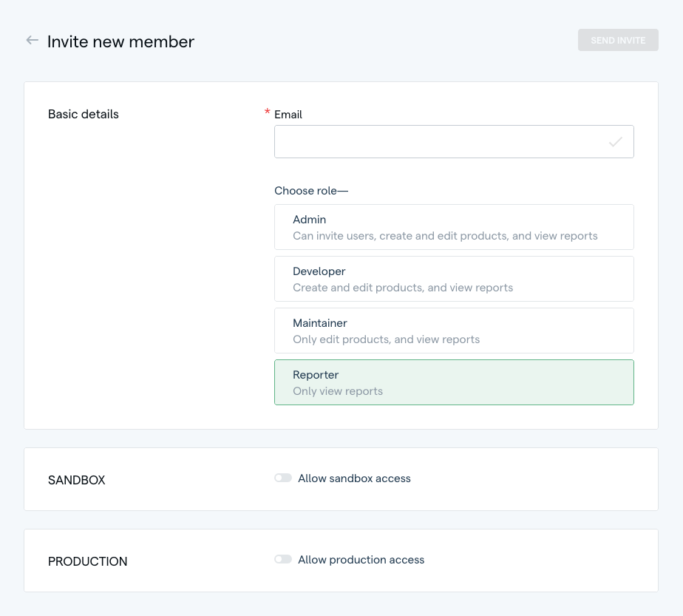Click the SEND INVITE button
Viewport: 683px width, 616px height.
[x=618, y=40]
